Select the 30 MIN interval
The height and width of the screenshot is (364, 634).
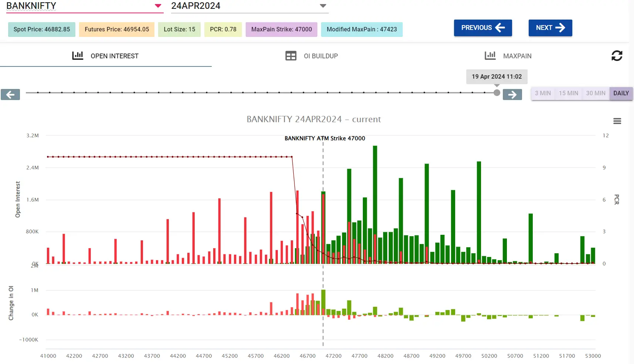(596, 93)
